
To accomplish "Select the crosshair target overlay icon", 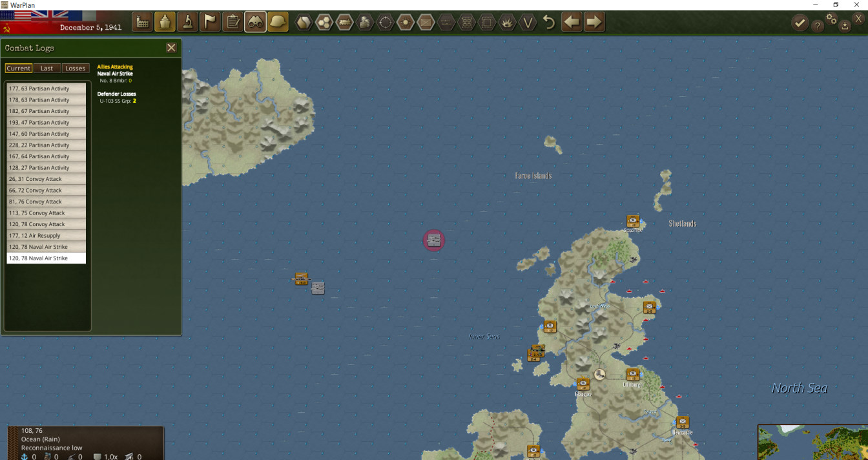I will tap(386, 23).
